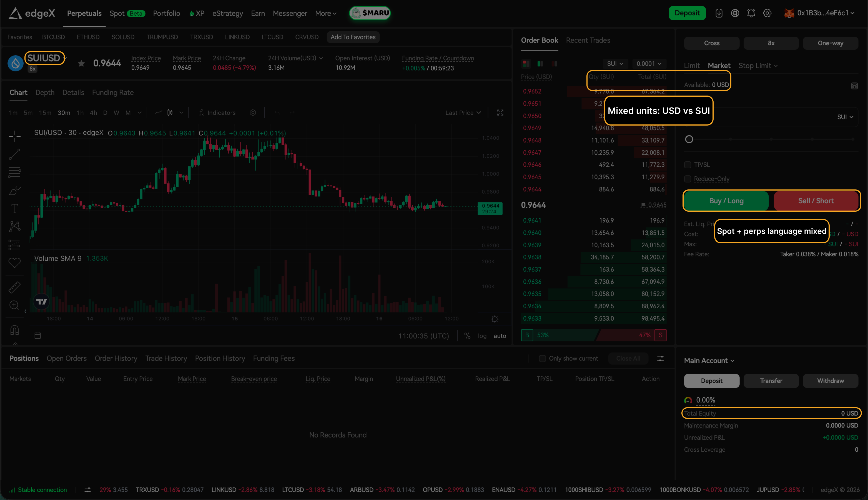Click the notification bell icon
This screenshot has width=868, height=500.
tap(751, 13)
